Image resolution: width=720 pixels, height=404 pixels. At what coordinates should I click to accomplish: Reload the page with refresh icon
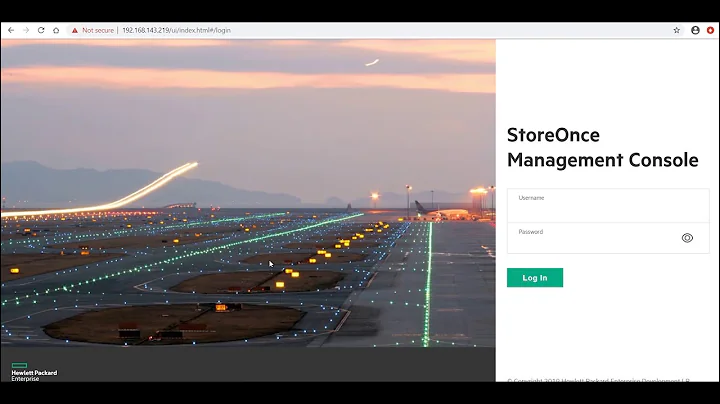41,30
